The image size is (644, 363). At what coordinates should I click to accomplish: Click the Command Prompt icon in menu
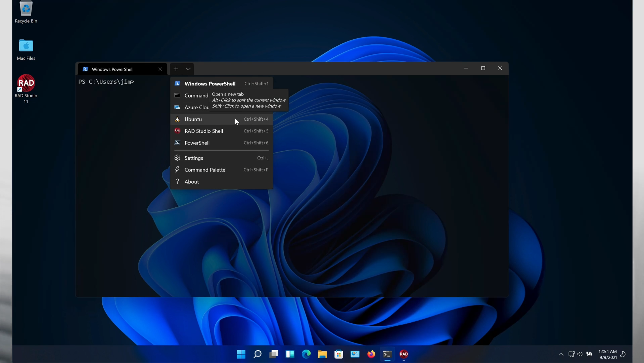(x=177, y=95)
